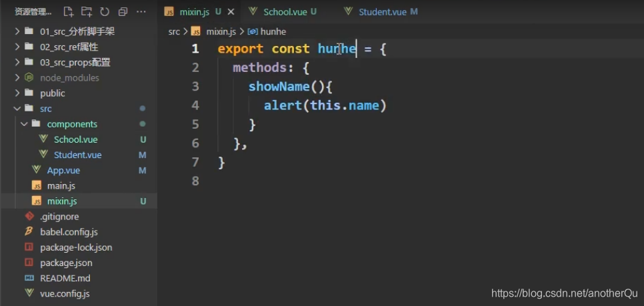
Task: Open Student.vue in the file tree
Action: pos(77,155)
